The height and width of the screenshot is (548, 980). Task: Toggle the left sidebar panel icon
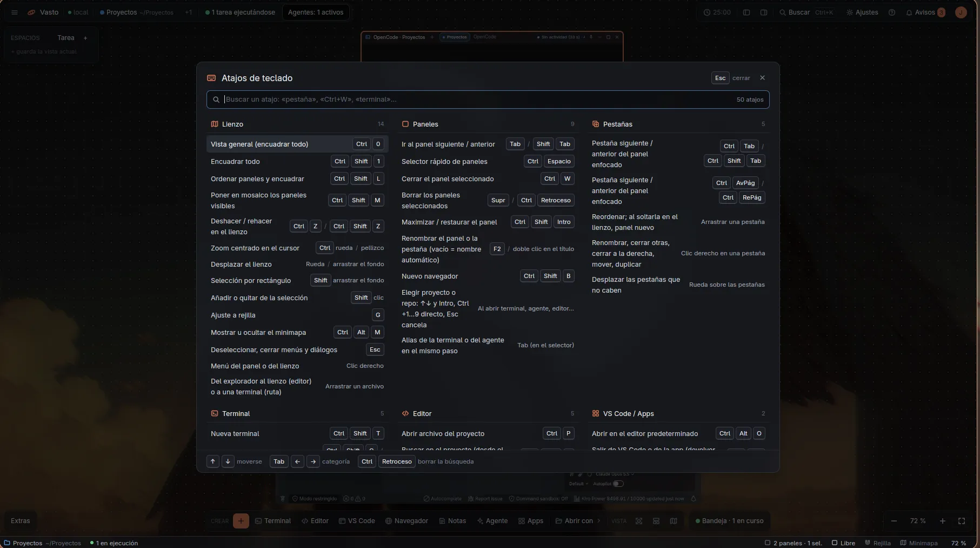746,12
